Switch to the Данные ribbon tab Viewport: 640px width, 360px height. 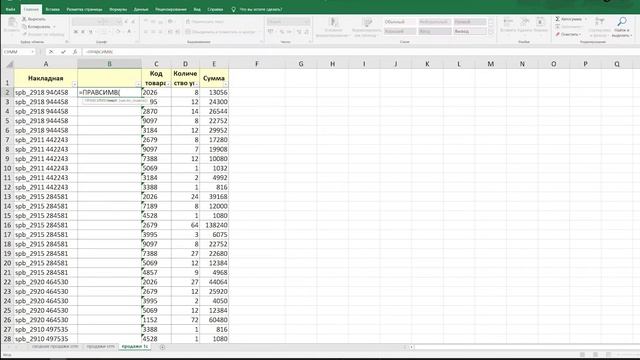(x=141, y=9)
